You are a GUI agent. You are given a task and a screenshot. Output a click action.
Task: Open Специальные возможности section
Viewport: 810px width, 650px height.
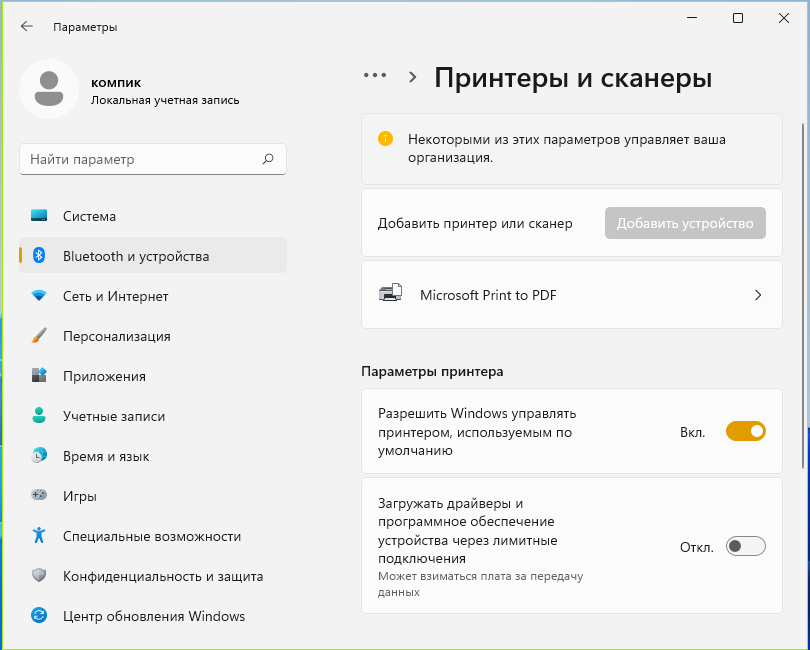point(153,536)
